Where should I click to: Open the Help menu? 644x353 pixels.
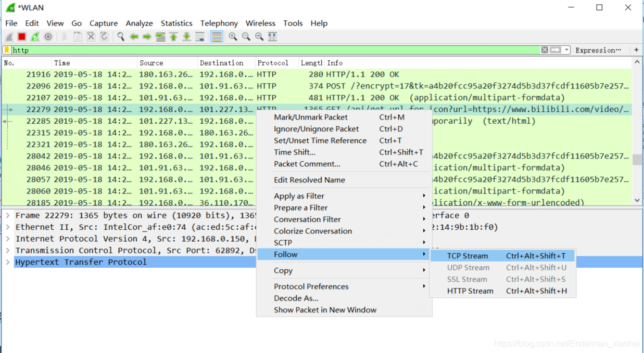coord(319,23)
